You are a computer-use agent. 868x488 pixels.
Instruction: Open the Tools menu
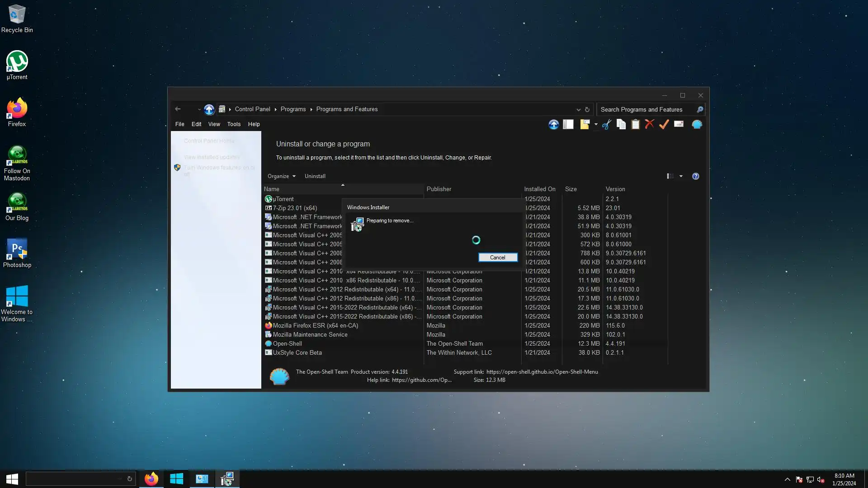tap(234, 124)
